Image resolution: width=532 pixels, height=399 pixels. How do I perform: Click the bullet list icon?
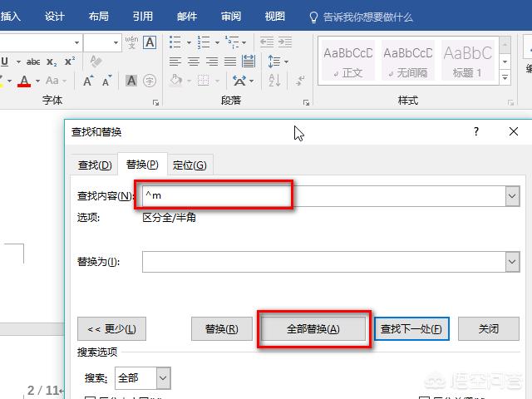[175, 42]
